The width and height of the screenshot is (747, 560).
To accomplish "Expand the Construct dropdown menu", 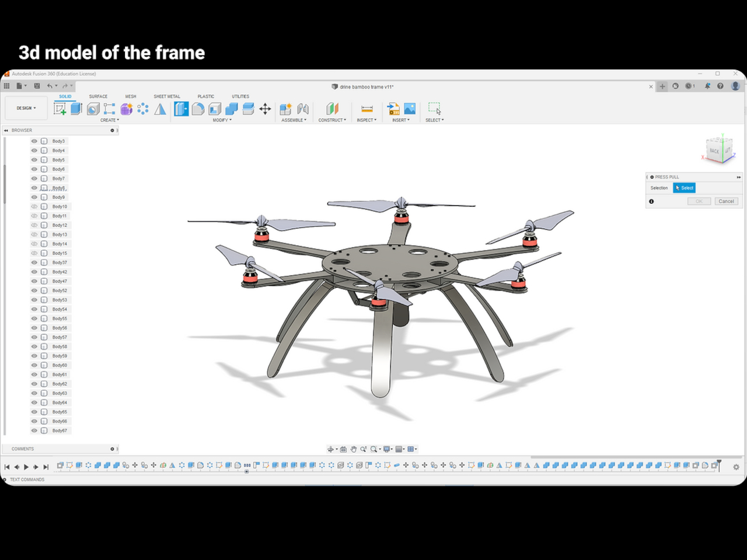I will (332, 120).
